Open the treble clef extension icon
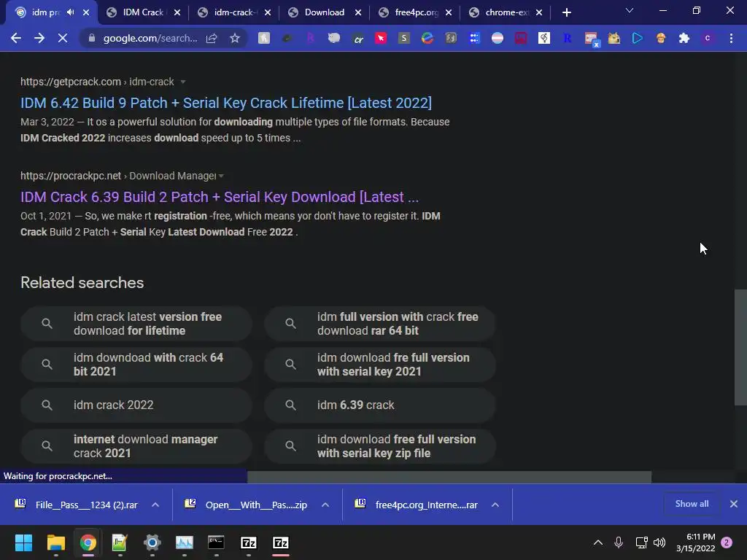 click(544, 38)
